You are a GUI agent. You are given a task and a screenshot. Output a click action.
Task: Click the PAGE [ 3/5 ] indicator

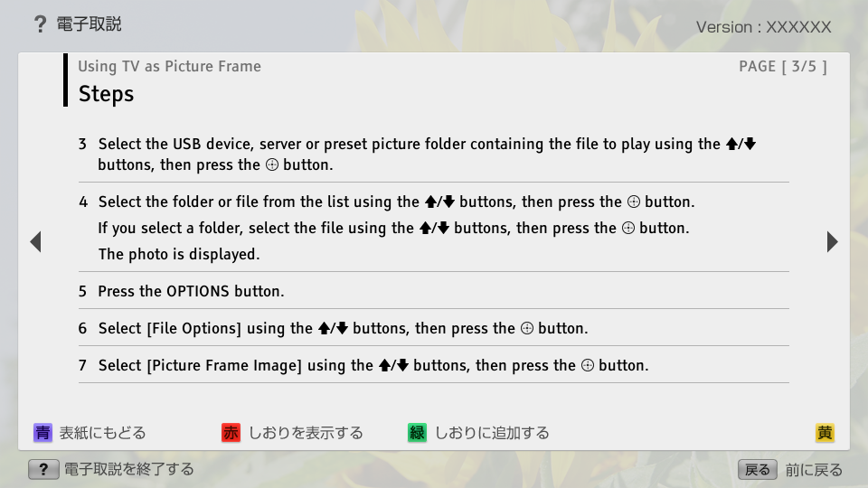(x=782, y=66)
